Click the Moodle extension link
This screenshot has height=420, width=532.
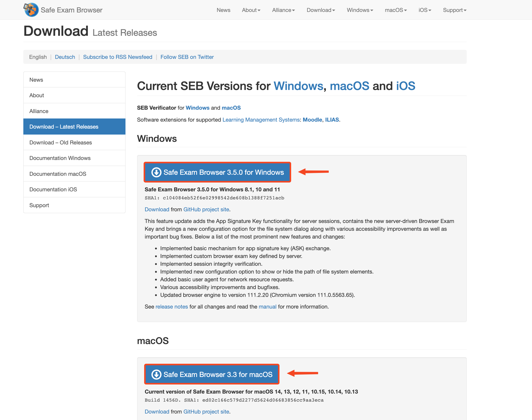(312, 120)
